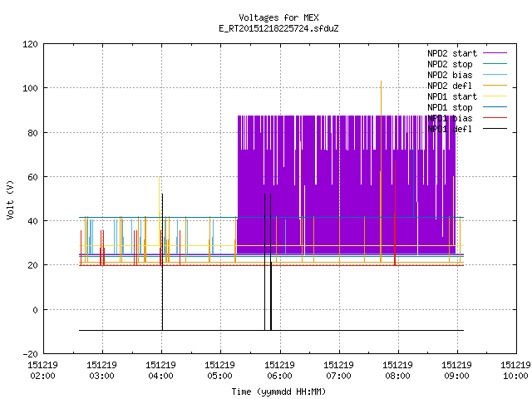532x399 pixels.
Task: Select the 'NPD1 bias' legend label
Action: click(x=450, y=118)
